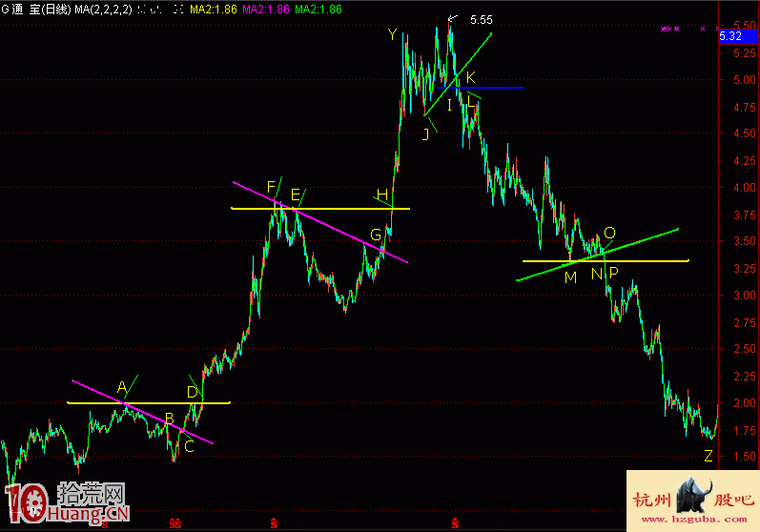The width and height of the screenshot is (760, 532).
Task: Click the K annotation label
Action: 470,77
